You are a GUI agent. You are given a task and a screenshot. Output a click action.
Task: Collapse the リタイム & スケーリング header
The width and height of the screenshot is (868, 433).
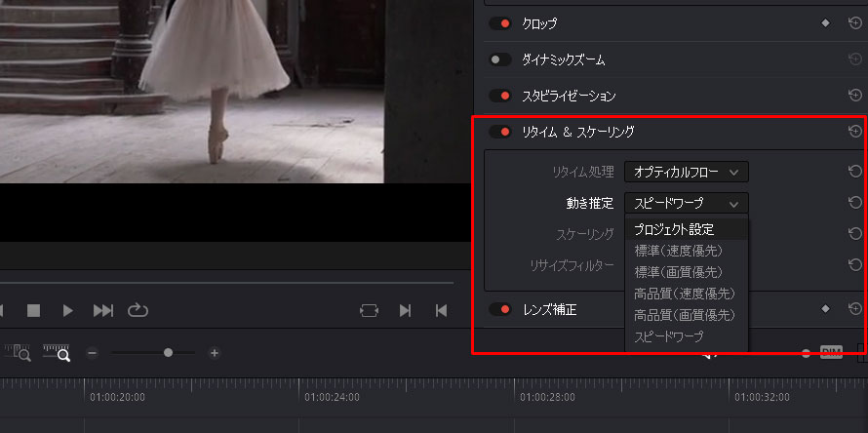(x=578, y=132)
